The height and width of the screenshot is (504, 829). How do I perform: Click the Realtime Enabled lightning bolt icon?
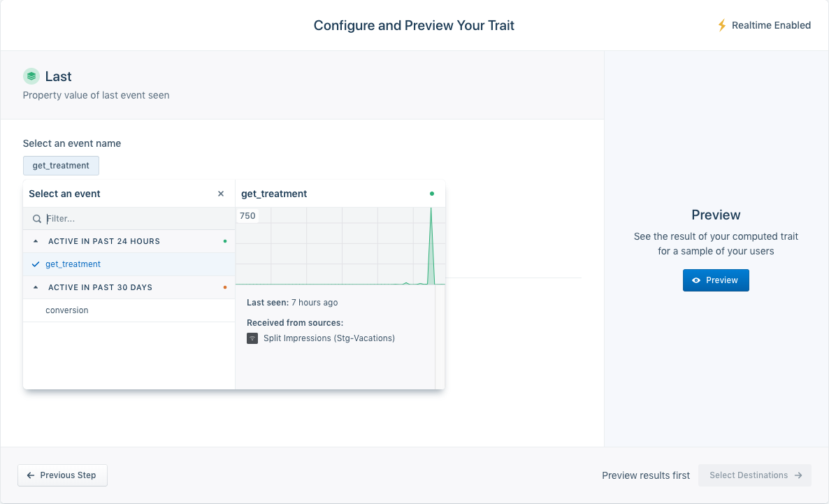pos(722,25)
